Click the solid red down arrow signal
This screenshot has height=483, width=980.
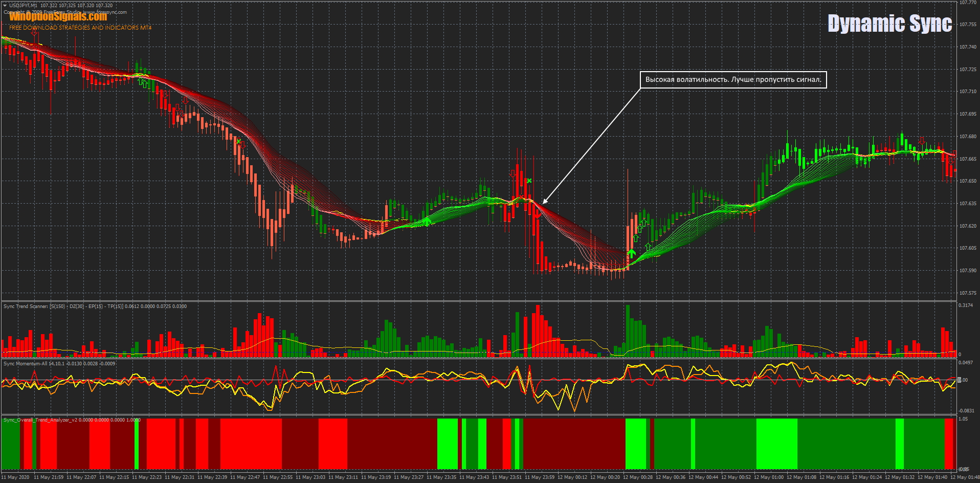click(537, 215)
